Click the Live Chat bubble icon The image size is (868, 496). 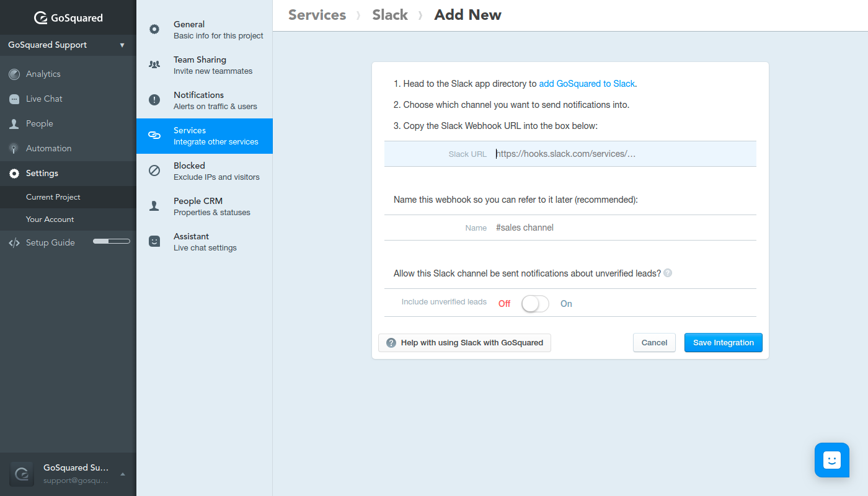click(x=14, y=99)
